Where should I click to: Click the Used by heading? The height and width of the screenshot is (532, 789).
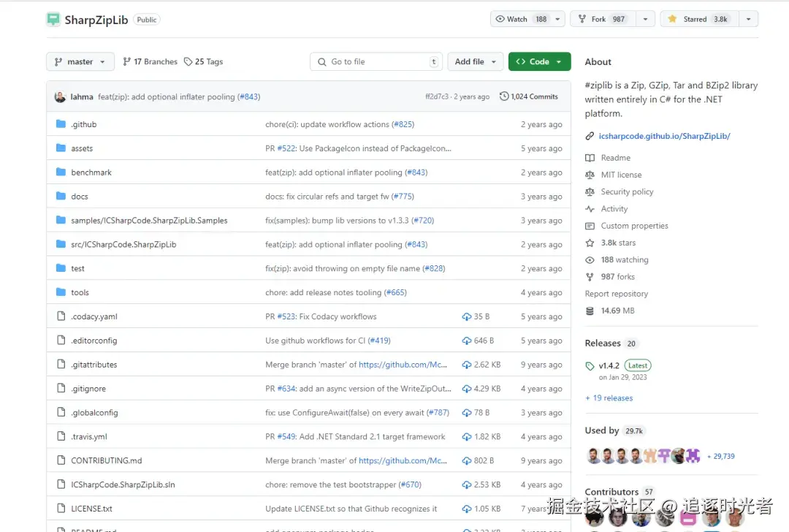pyautogui.click(x=602, y=430)
